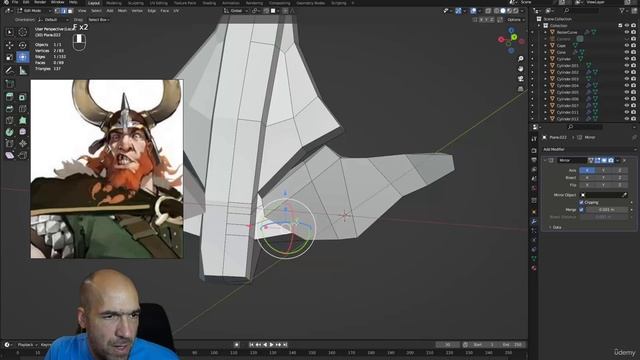Toggle the Merge checkbox
The width and height of the screenshot is (640, 360).
(x=581, y=210)
